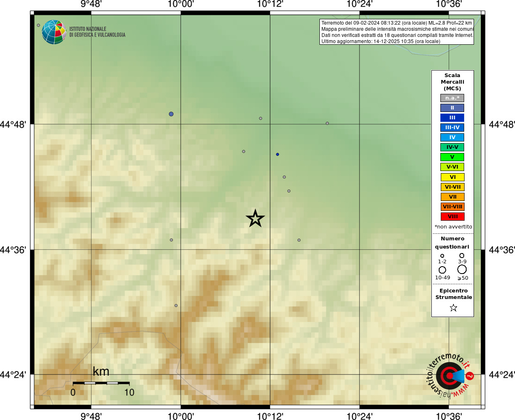Screen dimensions: 515x420
Task: Click the INGV globe logo
Action: click(54, 32)
